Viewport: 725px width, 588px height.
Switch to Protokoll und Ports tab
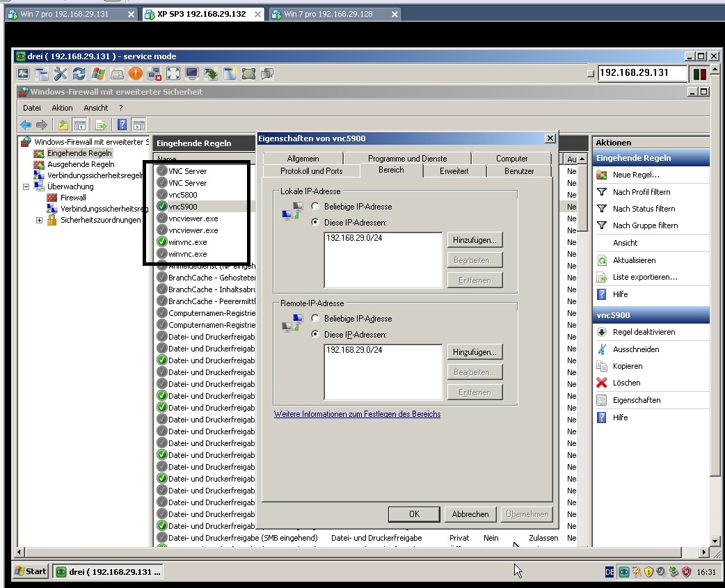pyautogui.click(x=312, y=171)
